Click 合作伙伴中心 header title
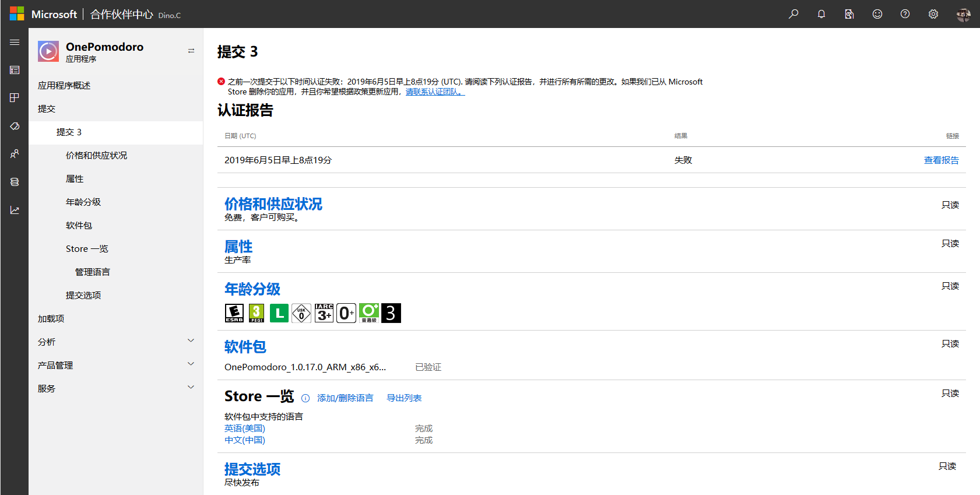Image resolution: width=980 pixels, height=495 pixels. pyautogui.click(x=121, y=15)
